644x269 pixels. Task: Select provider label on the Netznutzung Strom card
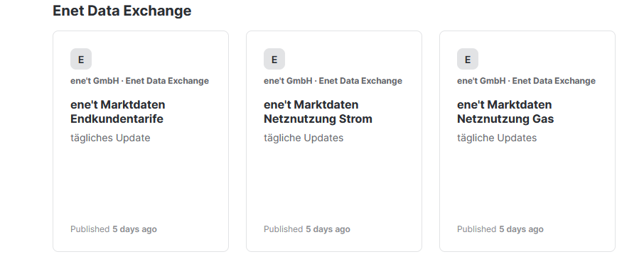pyautogui.click(x=333, y=81)
